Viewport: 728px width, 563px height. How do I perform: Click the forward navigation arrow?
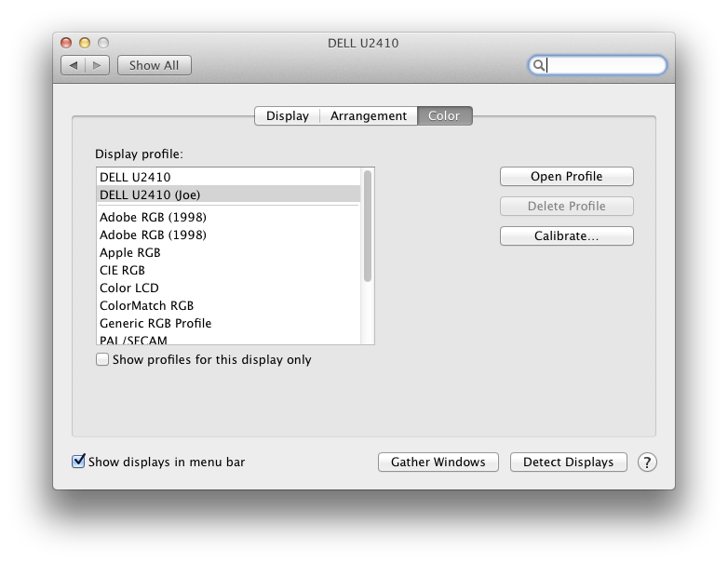97,65
